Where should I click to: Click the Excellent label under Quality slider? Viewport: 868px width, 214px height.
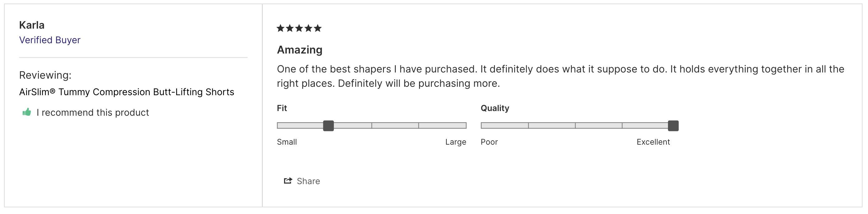pos(653,142)
